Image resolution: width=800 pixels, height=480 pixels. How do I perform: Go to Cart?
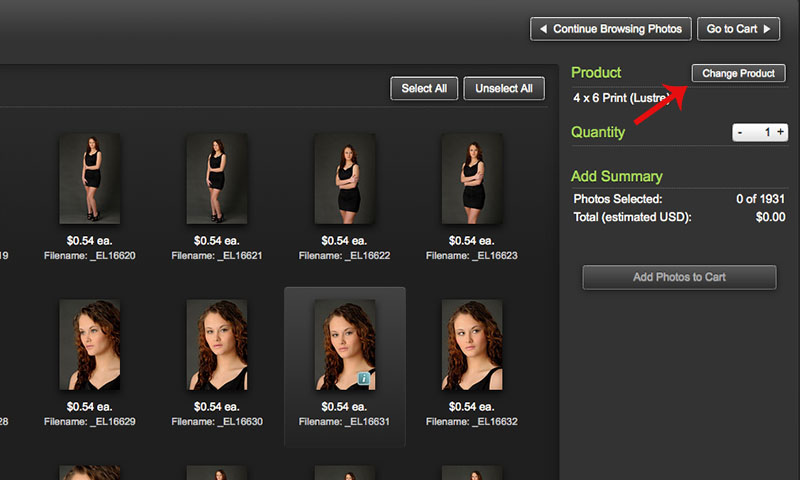(738, 29)
